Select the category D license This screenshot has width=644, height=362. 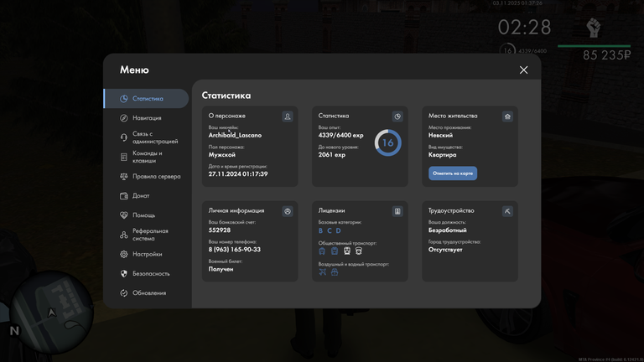pos(339,230)
